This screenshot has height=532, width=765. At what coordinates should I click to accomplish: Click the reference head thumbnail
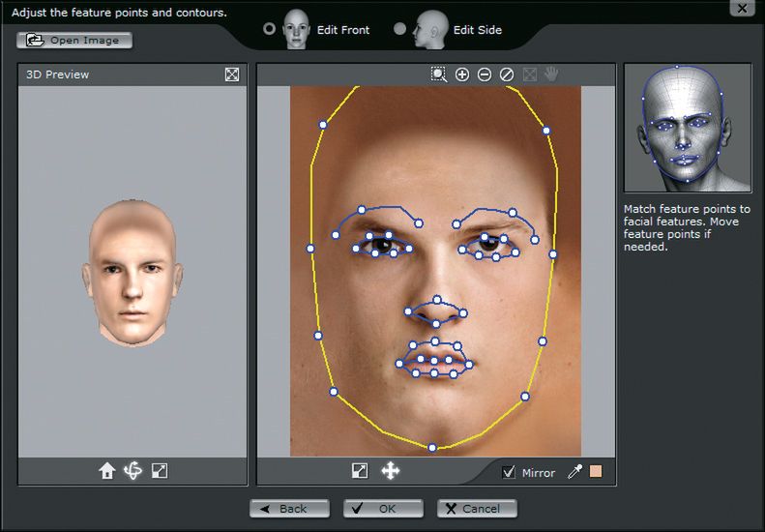[x=688, y=129]
